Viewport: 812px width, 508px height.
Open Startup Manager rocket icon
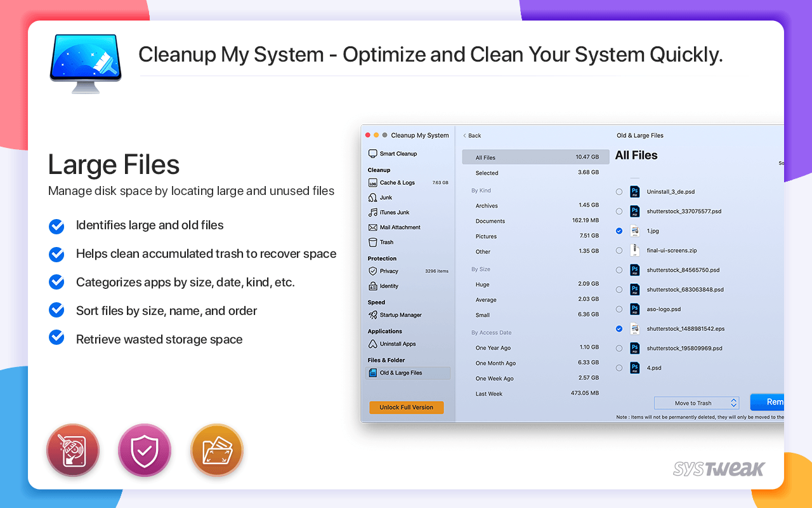tap(373, 315)
